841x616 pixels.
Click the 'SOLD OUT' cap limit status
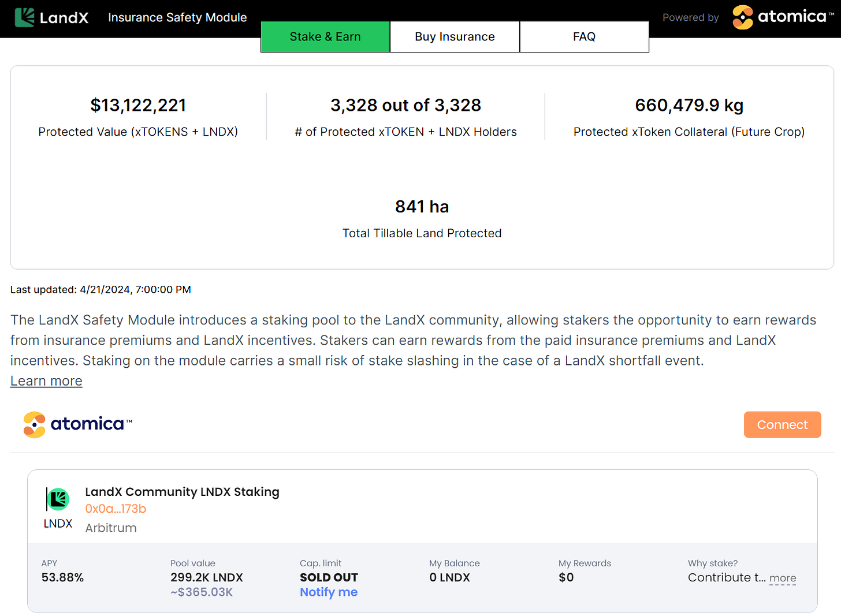tap(329, 577)
